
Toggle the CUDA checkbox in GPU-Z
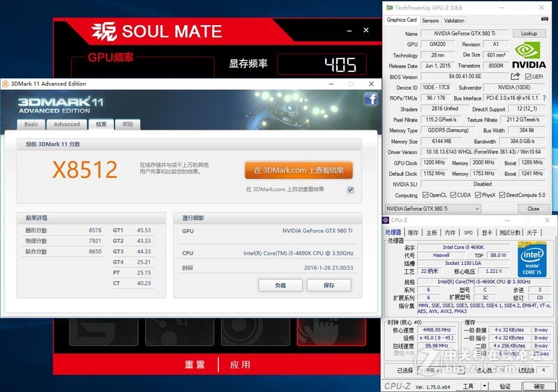pos(453,195)
